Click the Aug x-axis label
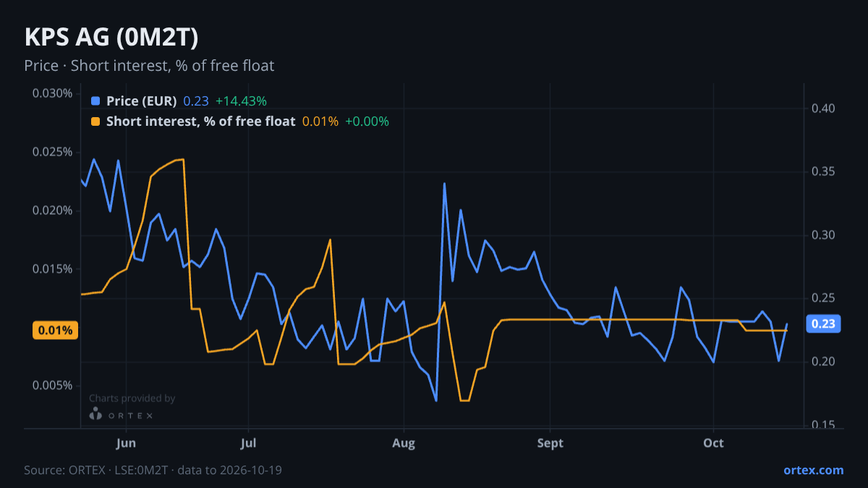 click(404, 442)
